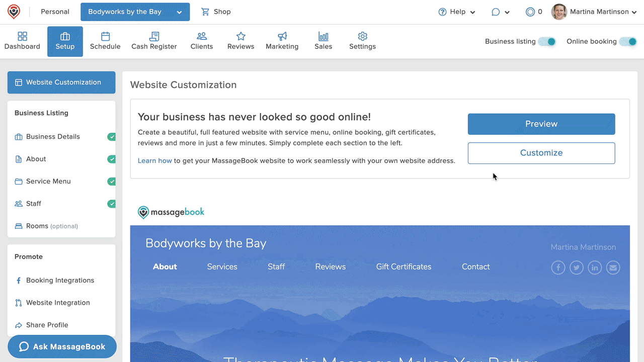Screen dimensions: 644x362
Task: Switch to the Personal account tab
Action: [x=55, y=12]
